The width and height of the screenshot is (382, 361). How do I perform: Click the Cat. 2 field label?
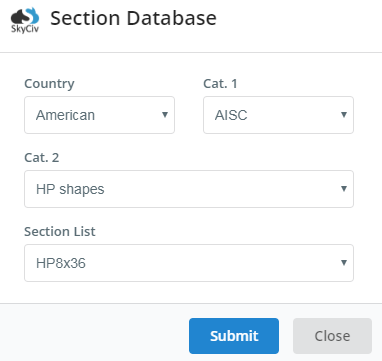[x=42, y=158]
